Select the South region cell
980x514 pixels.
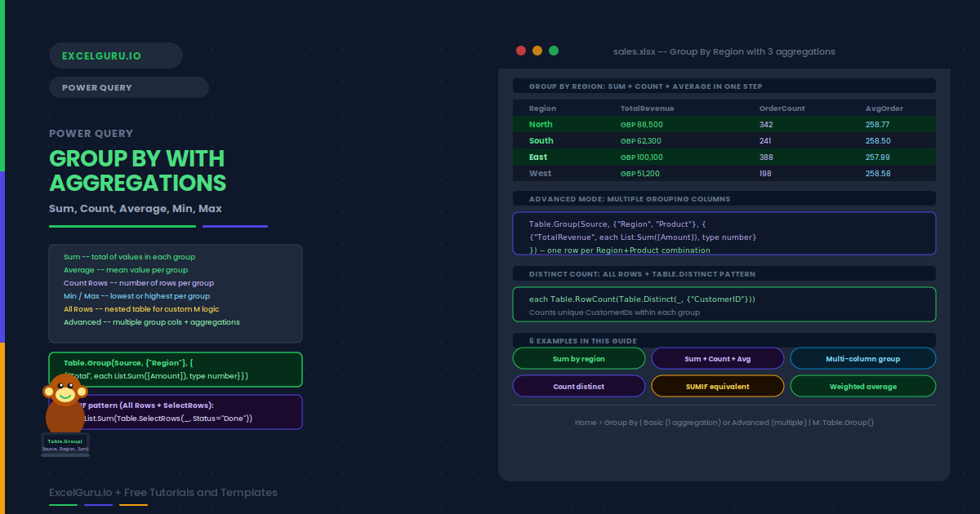(541, 140)
